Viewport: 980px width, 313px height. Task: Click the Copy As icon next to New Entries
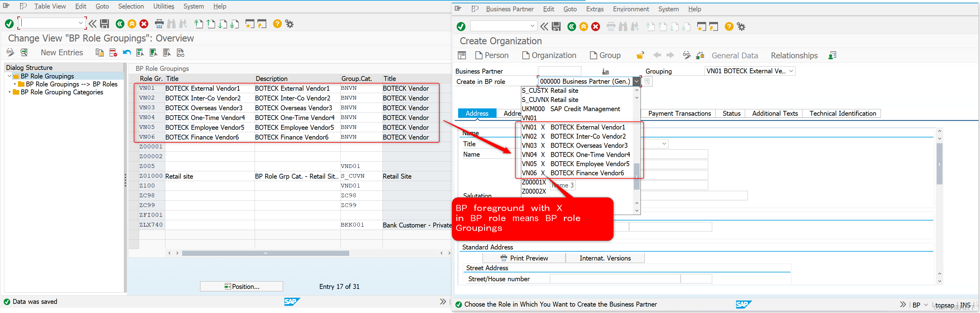pos(100,53)
